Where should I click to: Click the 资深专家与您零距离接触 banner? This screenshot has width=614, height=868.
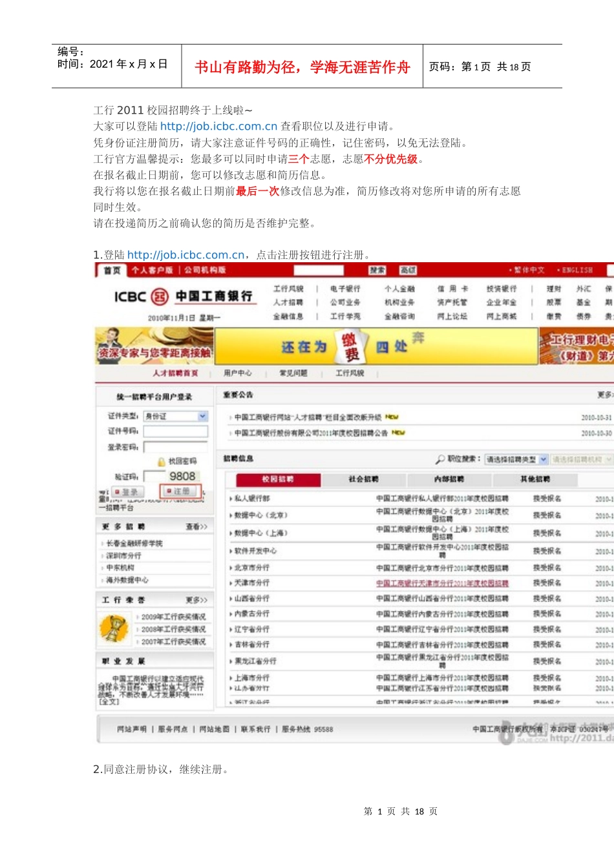(154, 347)
